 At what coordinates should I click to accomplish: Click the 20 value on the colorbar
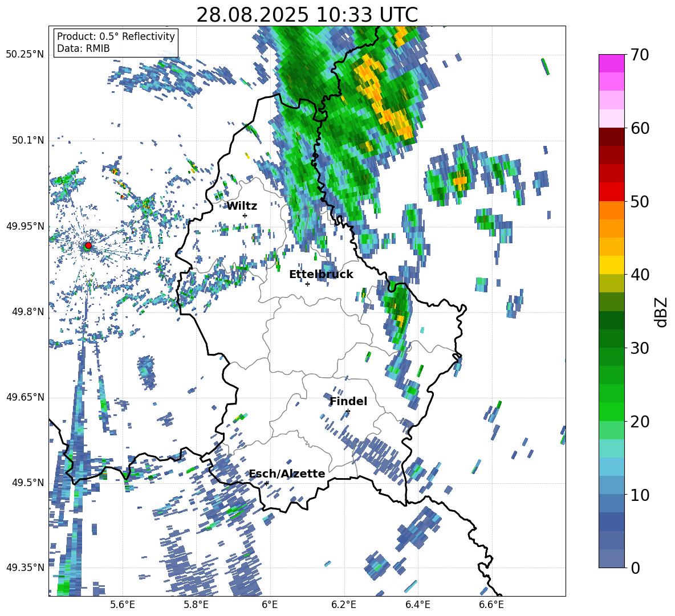[x=640, y=422]
